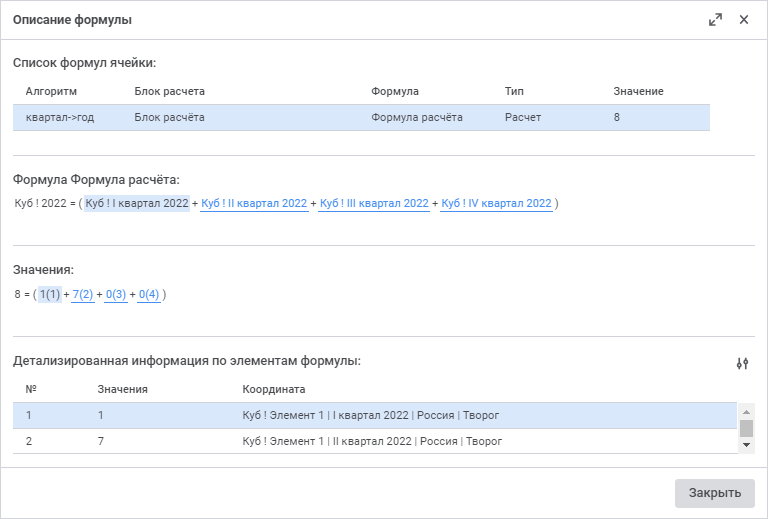Screen dimensions: 768x519
Task: Open the Куб ! III квартал 2022 link
Action: click(374, 204)
